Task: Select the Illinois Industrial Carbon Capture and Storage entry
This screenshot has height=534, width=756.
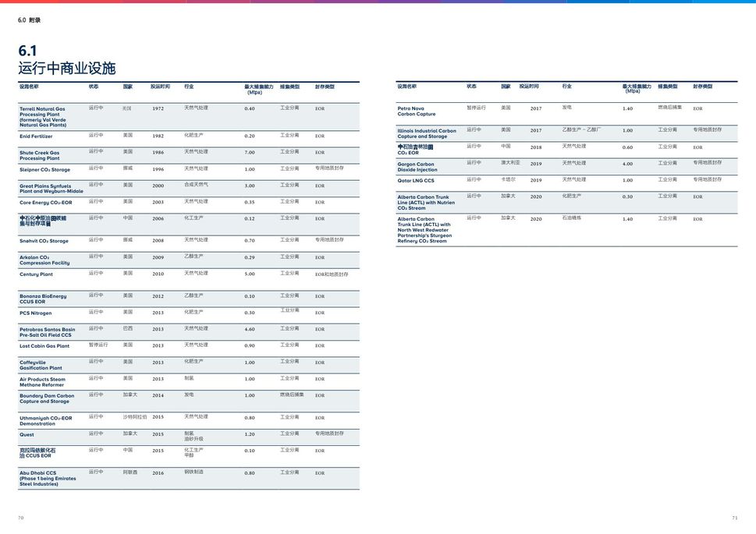Action: 427,134
